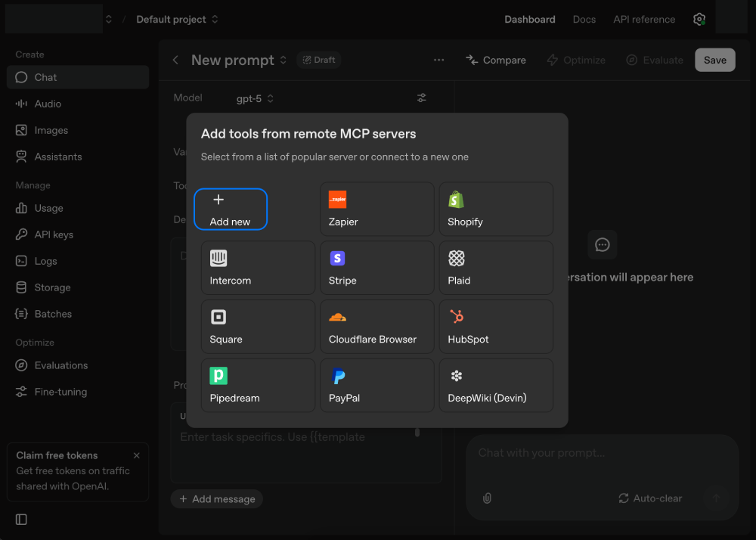Open the API reference link
Viewport: 756px width, 540px height.
644,20
